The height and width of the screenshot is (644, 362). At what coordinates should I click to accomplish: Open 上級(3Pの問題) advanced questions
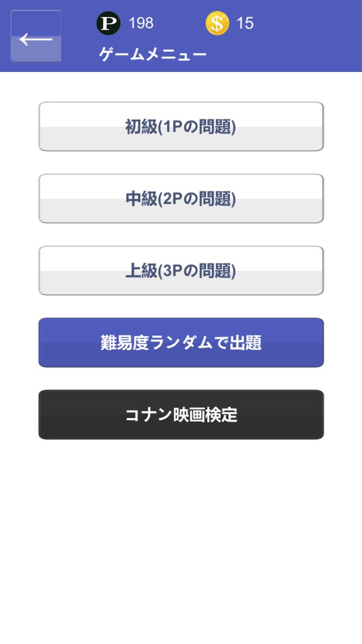tap(181, 270)
